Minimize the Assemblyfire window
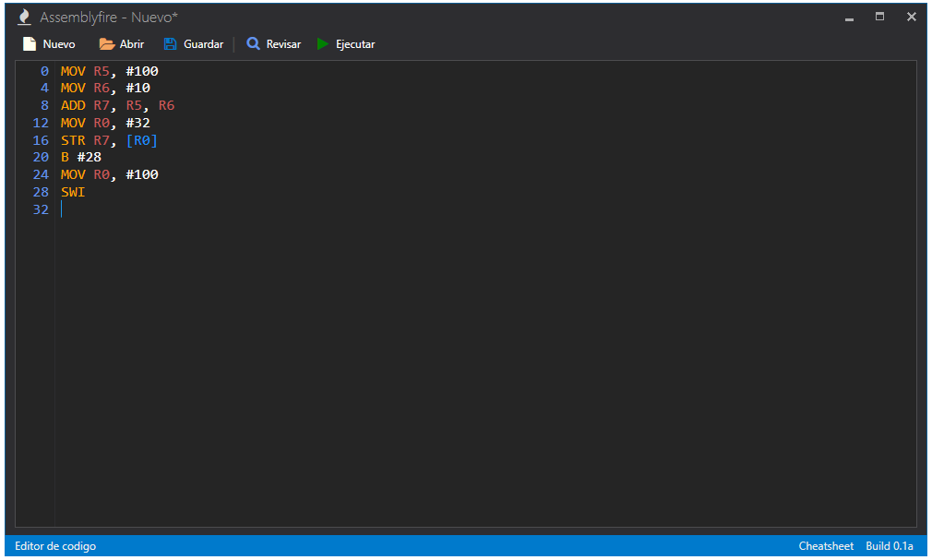932x560 pixels. [849, 18]
